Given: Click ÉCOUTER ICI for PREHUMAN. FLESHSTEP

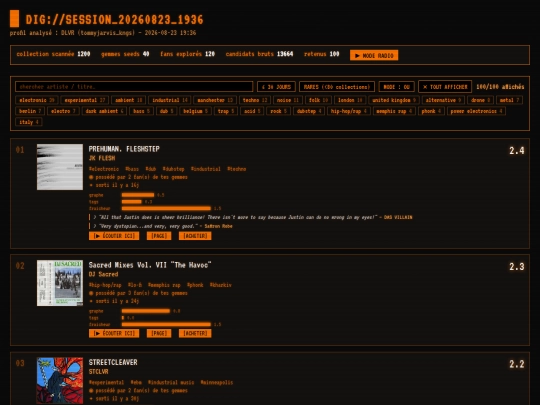Looking at the screenshot, I should 114,236.
